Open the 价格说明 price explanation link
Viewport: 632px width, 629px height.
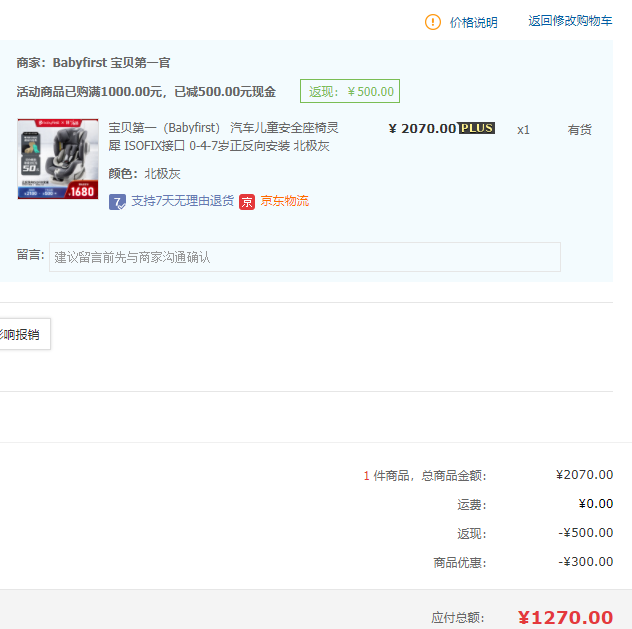coord(474,22)
